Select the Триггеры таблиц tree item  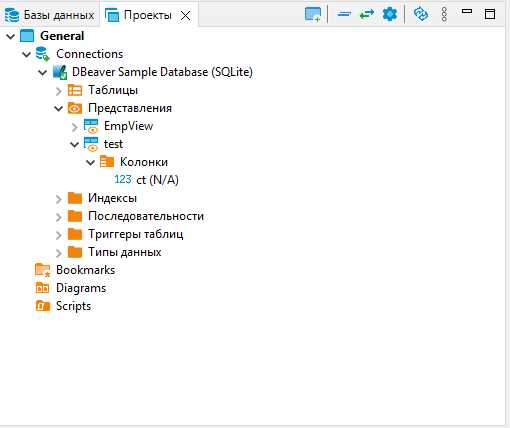[x=135, y=234]
